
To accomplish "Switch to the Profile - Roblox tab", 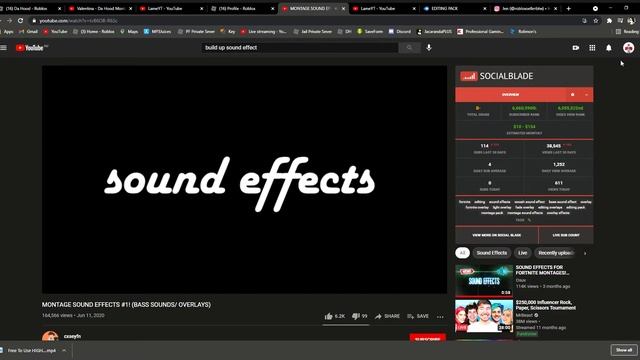I will click(242, 9).
